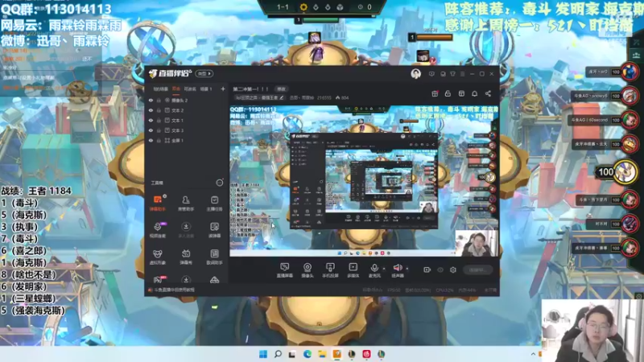Click the streamer avatar in title bar

click(x=415, y=74)
